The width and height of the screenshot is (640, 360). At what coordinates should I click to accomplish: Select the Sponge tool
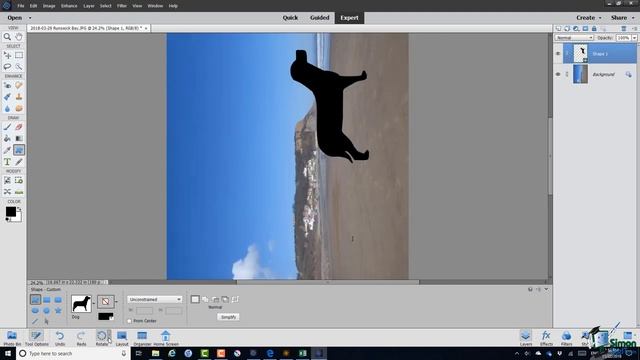(x=19, y=108)
